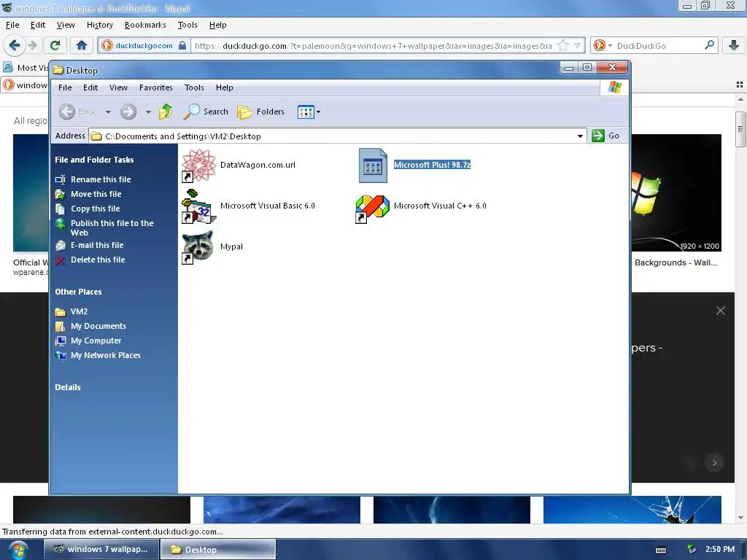Image resolution: width=747 pixels, height=560 pixels.
Task: Expand the Explorer Address bar dropdown
Action: pyautogui.click(x=580, y=136)
